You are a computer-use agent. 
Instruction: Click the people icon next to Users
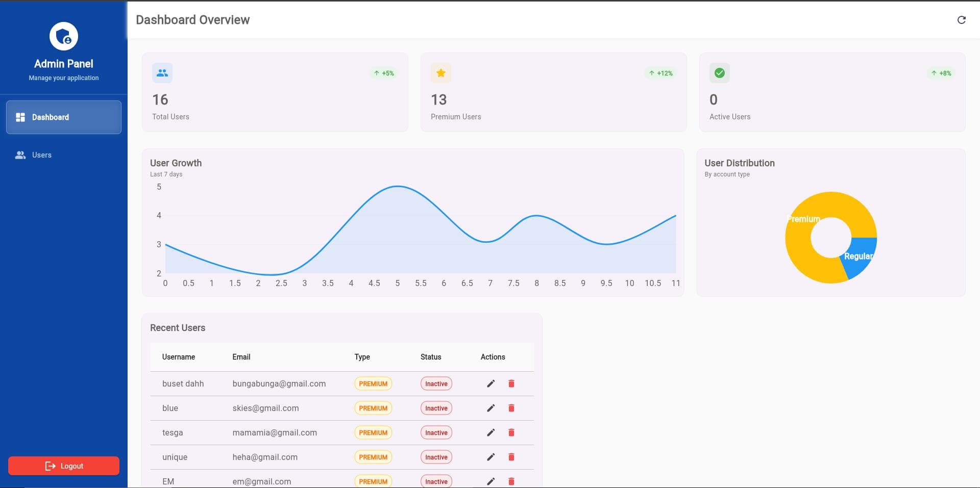pyautogui.click(x=20, y=155)
